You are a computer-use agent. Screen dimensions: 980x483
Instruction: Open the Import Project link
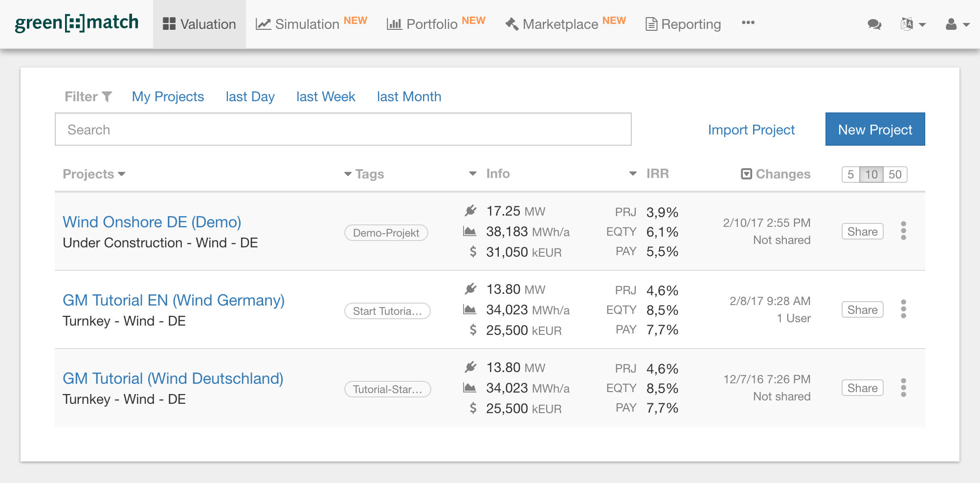(751, 130)
